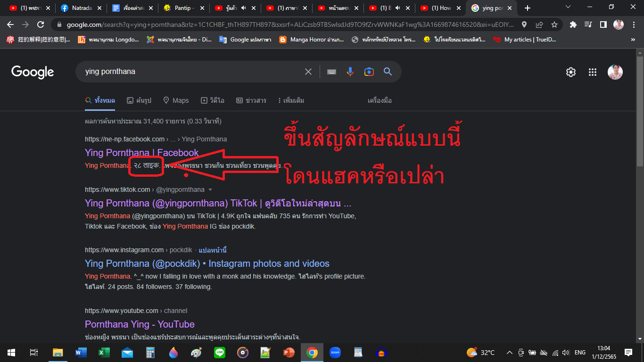Open the เครื่องมือ search tools
The width and height of the screenshot is (644, 362).
[380, 100]
